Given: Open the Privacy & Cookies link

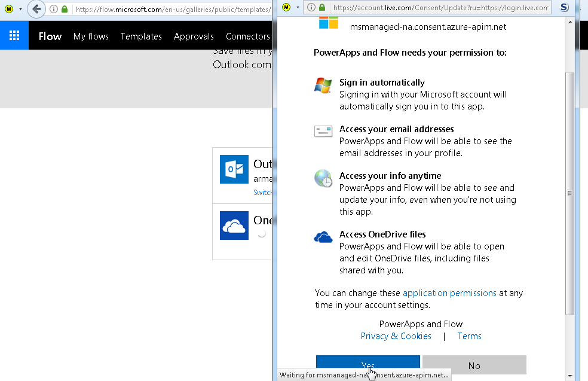Looking at the screenshot, I should click(x=396, y=336).
